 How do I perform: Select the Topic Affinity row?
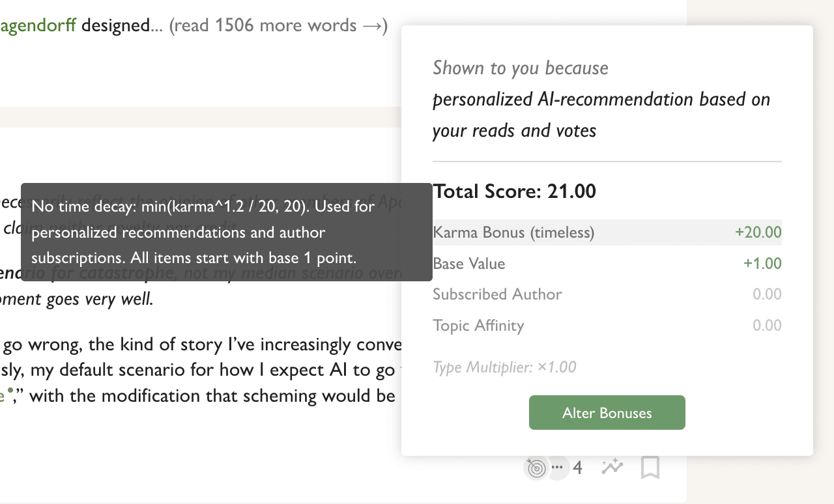478,326
